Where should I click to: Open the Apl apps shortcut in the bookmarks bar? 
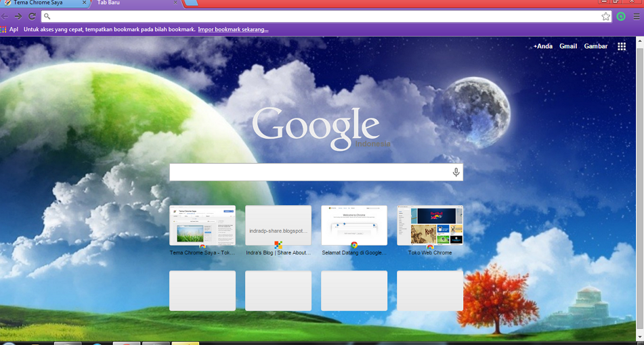(x=9, y=30)
